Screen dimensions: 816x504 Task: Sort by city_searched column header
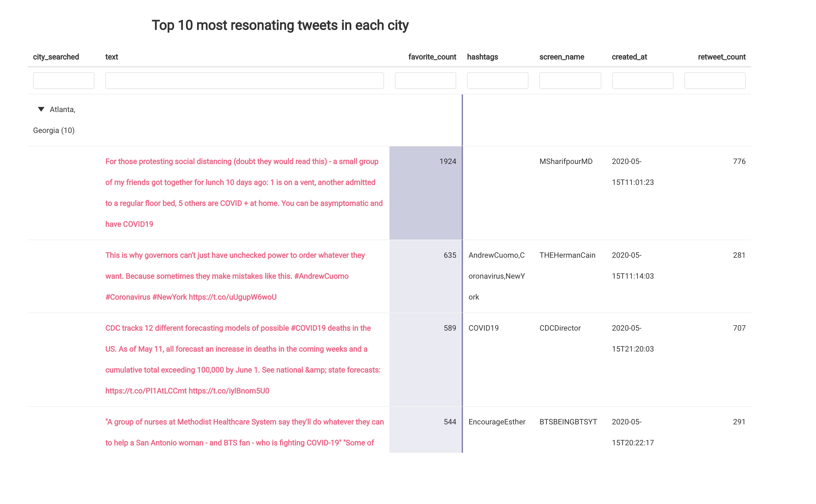[56, 57]
